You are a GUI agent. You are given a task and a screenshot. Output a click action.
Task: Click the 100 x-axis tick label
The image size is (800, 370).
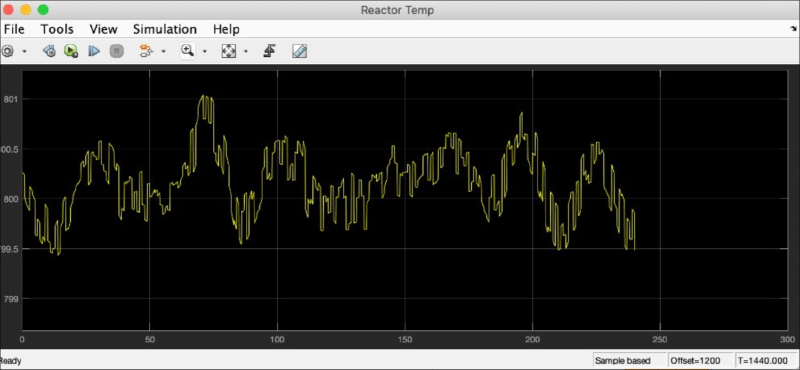click(277, 339)
